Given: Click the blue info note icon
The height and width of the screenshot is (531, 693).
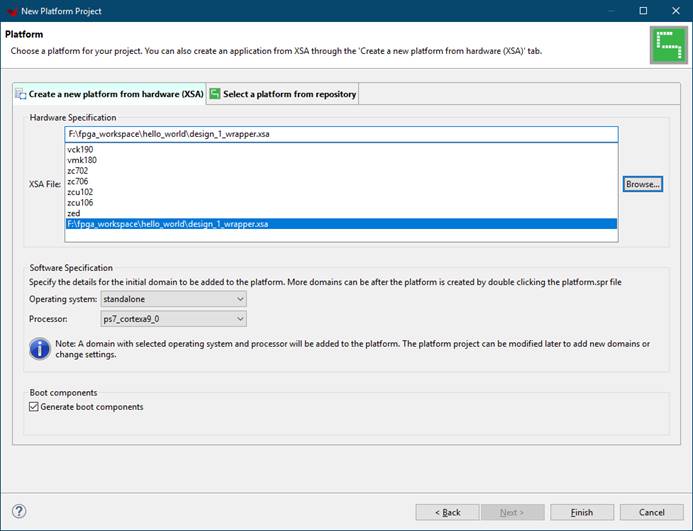Looking at the screenshot, I should (x=41, y=349).
